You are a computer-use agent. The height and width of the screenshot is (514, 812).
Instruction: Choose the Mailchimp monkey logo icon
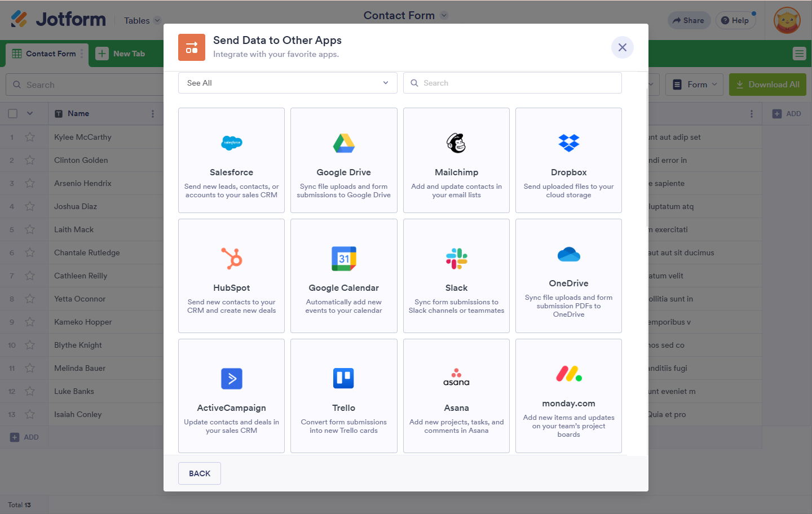click(x=456, y=143)
